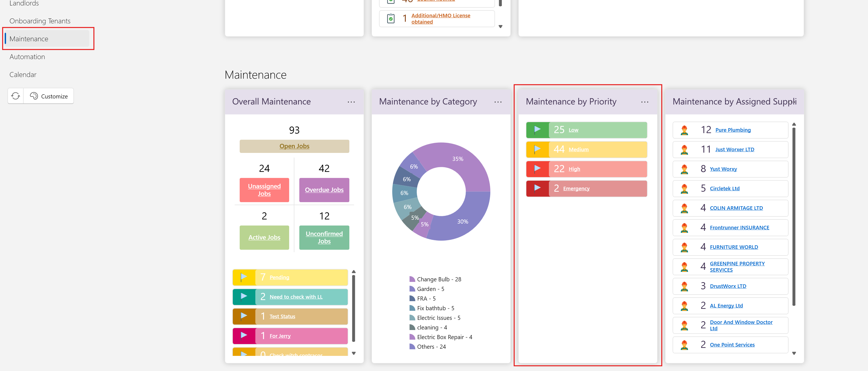Click the Low priority green flag icon
Screen dimensions: 868x371
pos(537,130)
